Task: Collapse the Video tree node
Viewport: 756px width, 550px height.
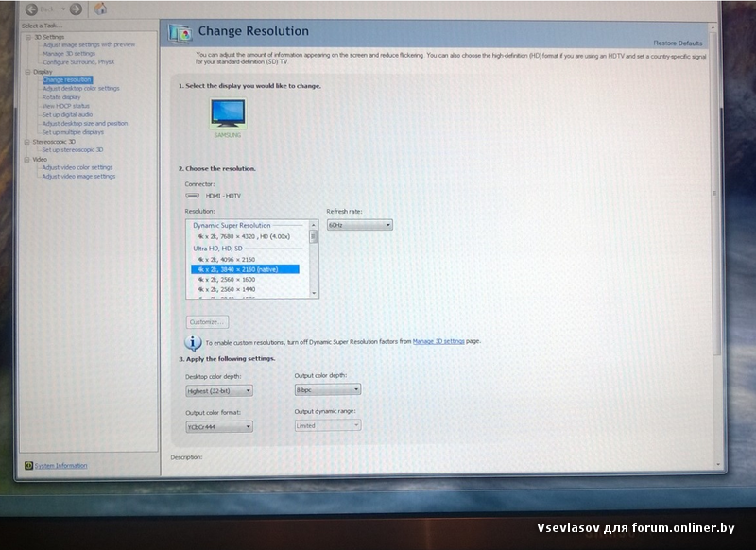Action: click(x=27, y=159)
